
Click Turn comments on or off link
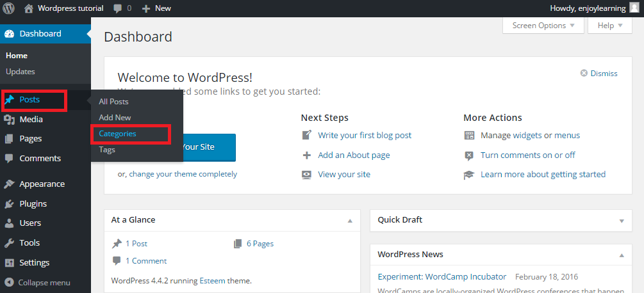click(528, 155)
